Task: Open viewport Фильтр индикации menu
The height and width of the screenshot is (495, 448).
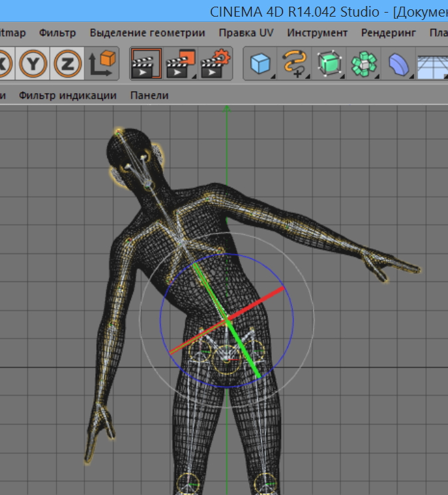Action: (x=67, y=95)
